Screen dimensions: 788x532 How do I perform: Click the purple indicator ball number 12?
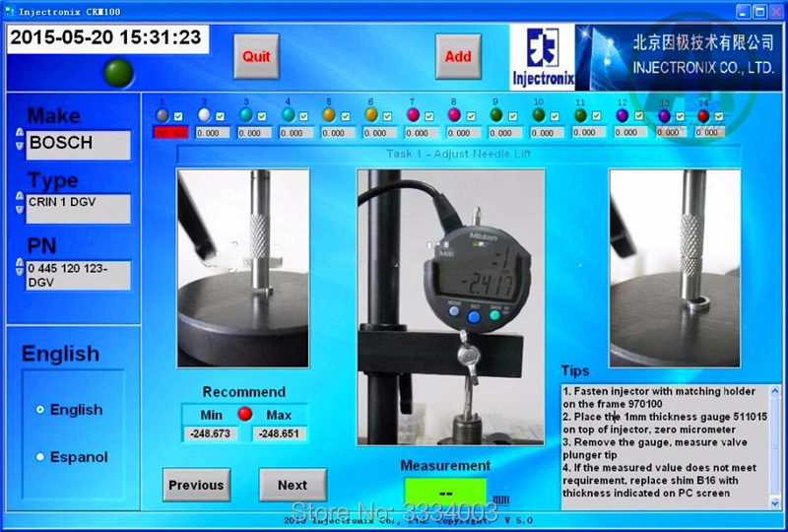[623, 115]
